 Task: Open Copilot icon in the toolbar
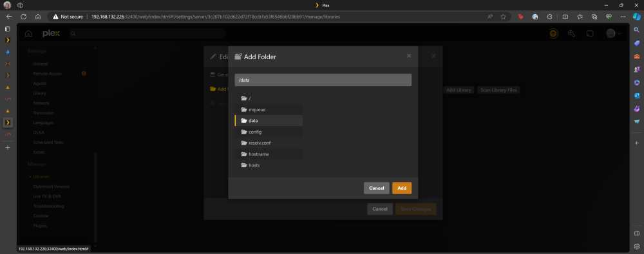coord(637,17)
